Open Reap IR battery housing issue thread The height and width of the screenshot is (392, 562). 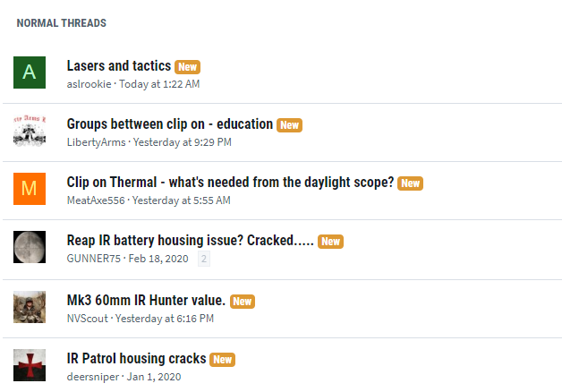pyautogui.click(x=190, y=240)
